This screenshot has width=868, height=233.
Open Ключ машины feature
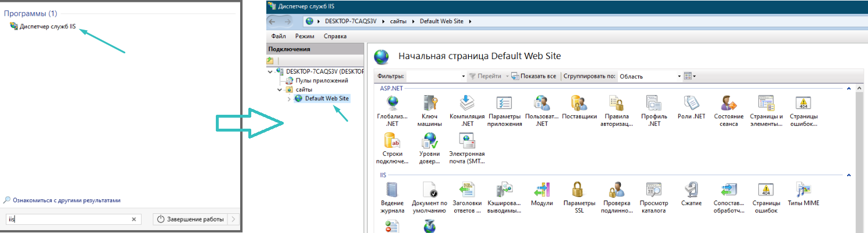click(x=429, y=111)
